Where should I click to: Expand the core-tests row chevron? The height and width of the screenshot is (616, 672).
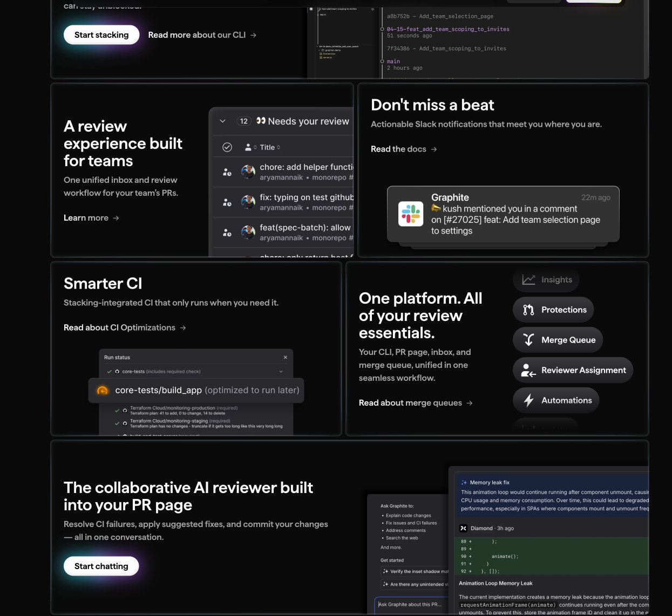click(x=281, y=371)
